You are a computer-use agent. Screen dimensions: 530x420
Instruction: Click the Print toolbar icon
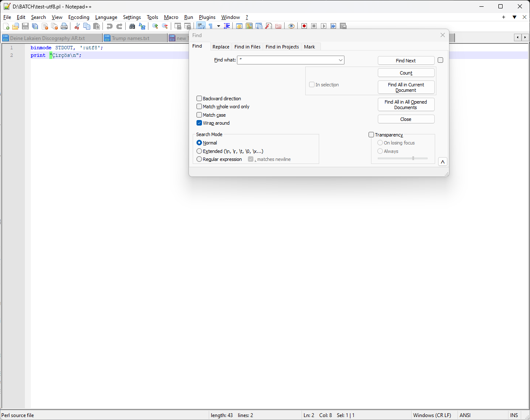pyautogui.click(x=64, y=26)
